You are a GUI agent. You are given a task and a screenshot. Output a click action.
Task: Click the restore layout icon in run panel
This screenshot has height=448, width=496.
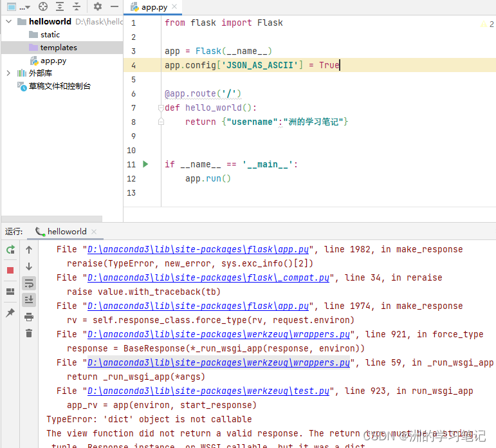[x=10, y=292]
